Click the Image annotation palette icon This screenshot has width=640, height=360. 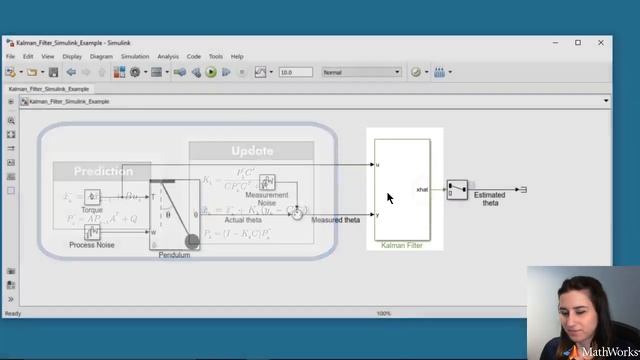(11, 162)
